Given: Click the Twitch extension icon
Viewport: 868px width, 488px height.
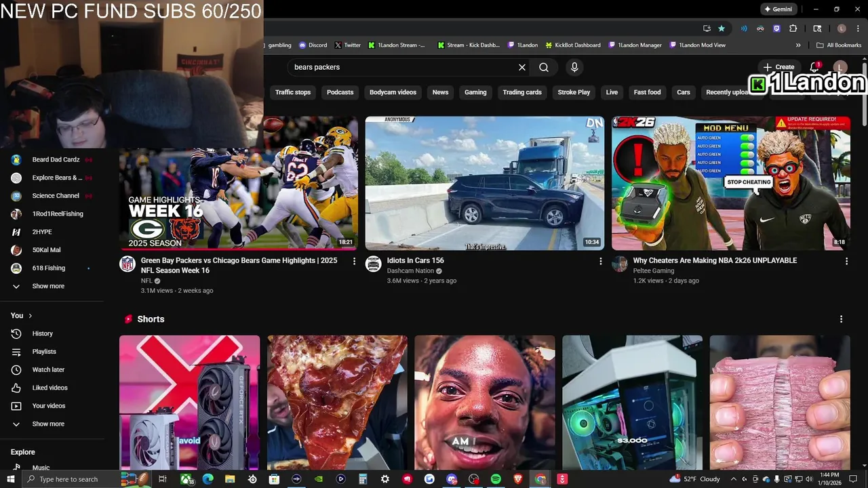Looking at the screenshot, I should coord(776,28).
